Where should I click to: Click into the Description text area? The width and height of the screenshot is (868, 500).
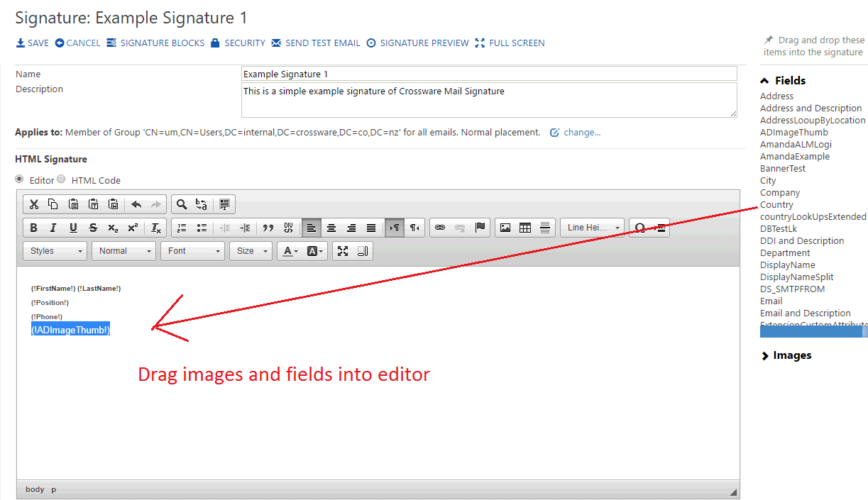(489, 100)
